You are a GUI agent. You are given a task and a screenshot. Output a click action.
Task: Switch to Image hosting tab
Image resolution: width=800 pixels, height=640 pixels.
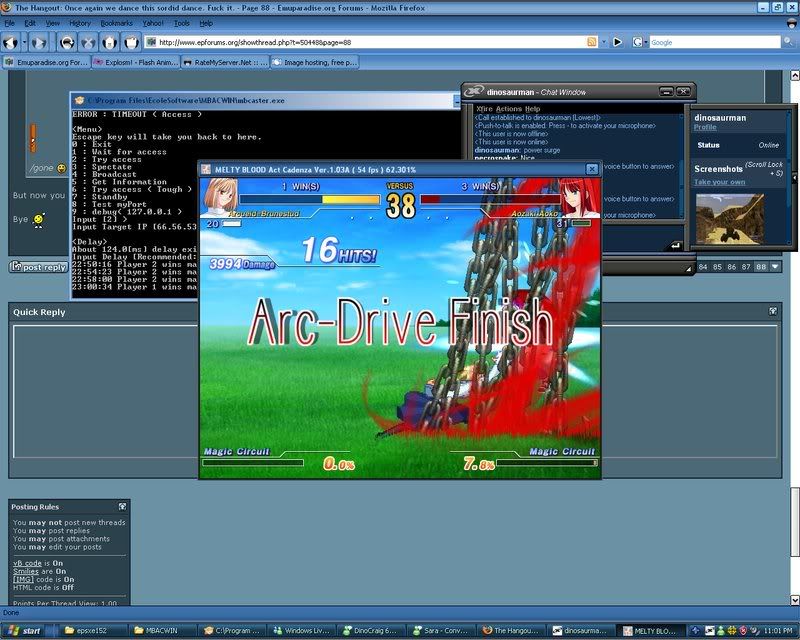[314, 62]
